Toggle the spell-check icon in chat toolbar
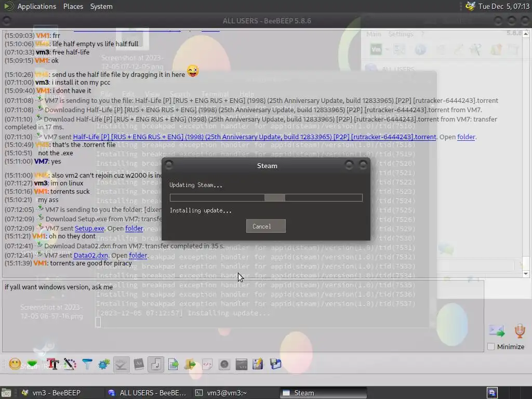The height and width of the screenshot is (399, 532). point(121,364)
